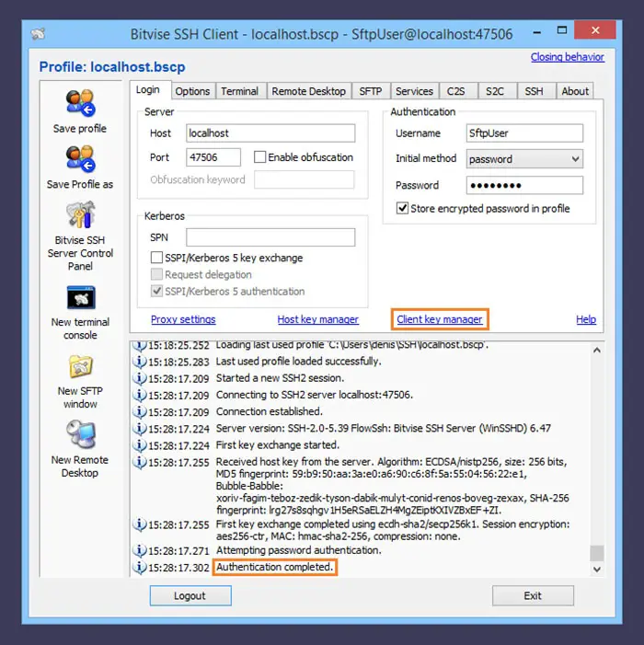Click info icon of First key exchange started entry
The width and height of the screenshot is (644, 645).
click(140, 445)
